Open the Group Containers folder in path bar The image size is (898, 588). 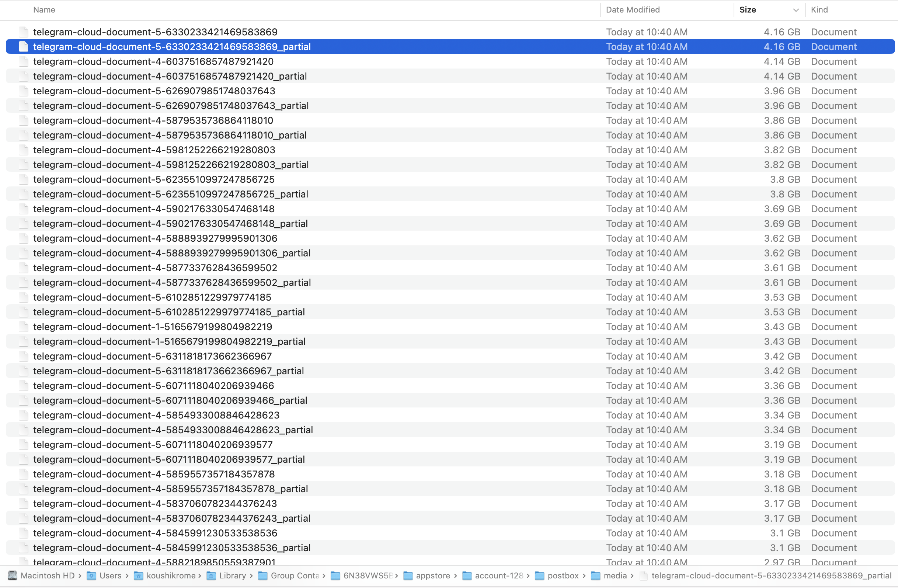295,575
